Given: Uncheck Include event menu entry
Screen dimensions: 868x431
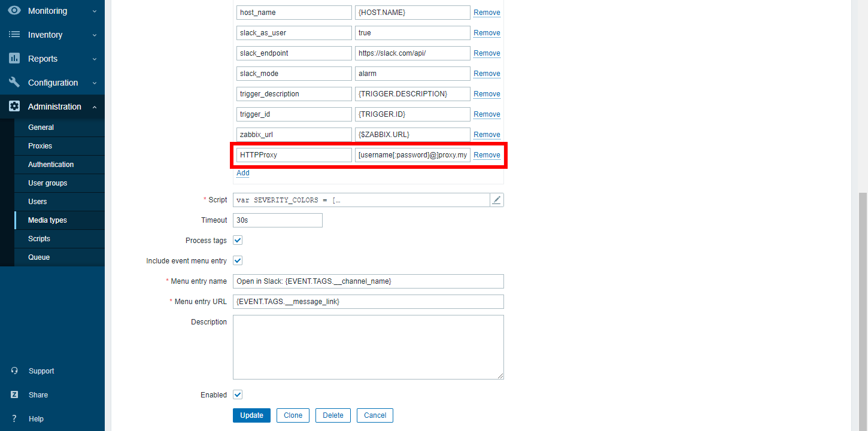Looking at the screenshot, I should 237,260.
